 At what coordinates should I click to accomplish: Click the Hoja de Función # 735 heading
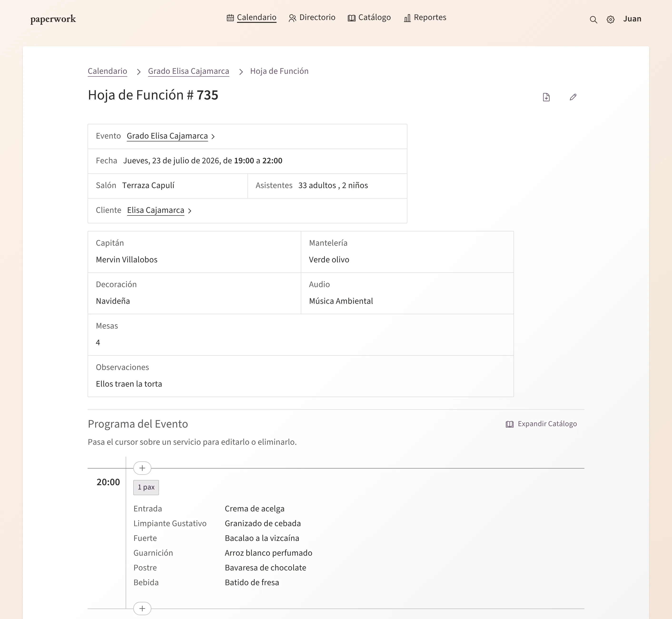click(x=153, y=95)
